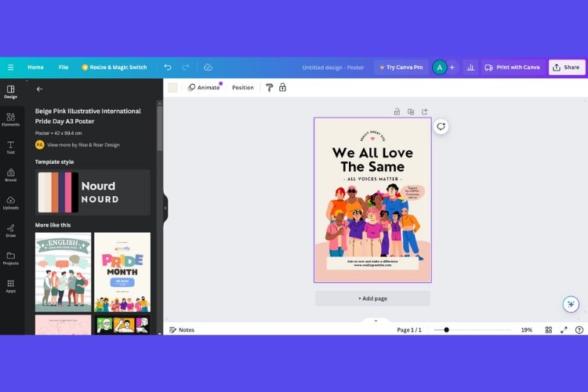Open the Notes button
588x392 pixels.
(182, 330)
